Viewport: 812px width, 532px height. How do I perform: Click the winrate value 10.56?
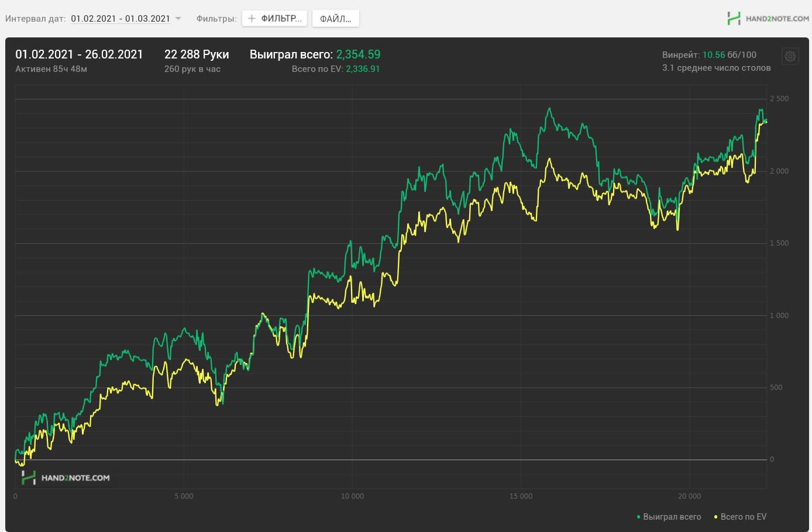pos(714,54)
